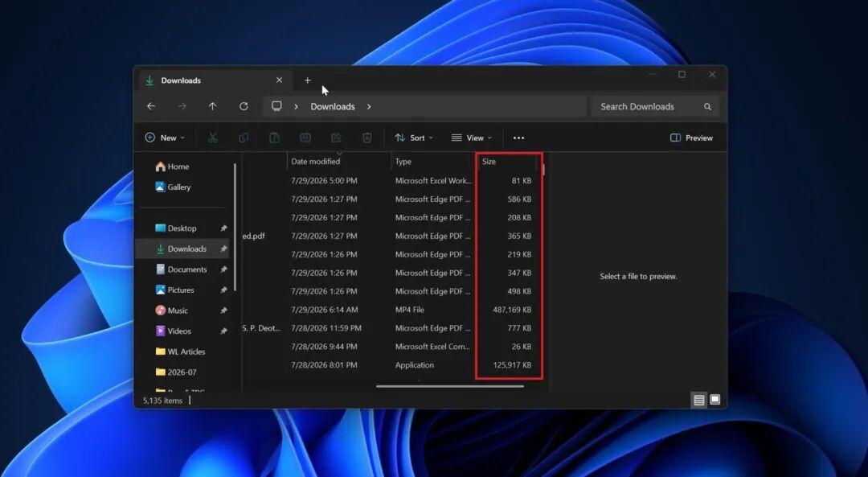
Task: Switch to the Details view layout icon
Action: [699, 400]
